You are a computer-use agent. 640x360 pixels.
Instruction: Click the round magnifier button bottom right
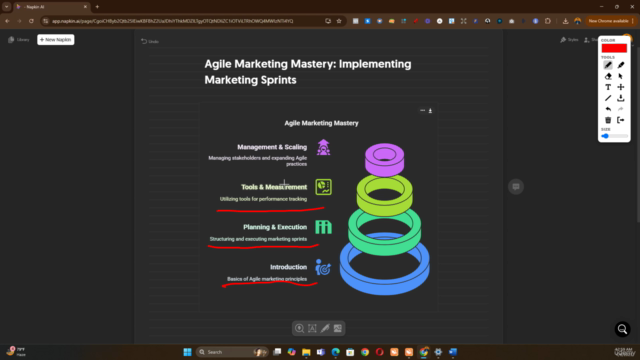[x=622, y=329]
